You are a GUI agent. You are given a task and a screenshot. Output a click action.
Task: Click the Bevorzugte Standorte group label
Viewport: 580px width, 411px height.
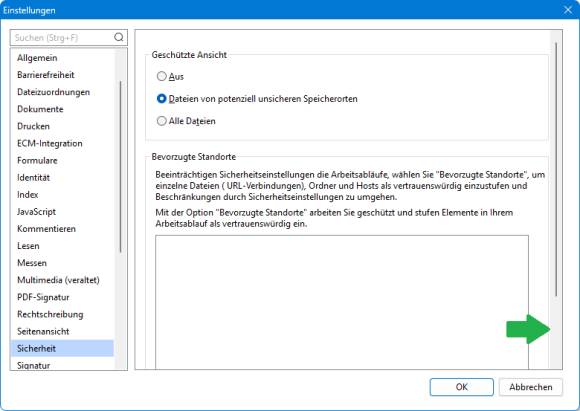(193, 156)
